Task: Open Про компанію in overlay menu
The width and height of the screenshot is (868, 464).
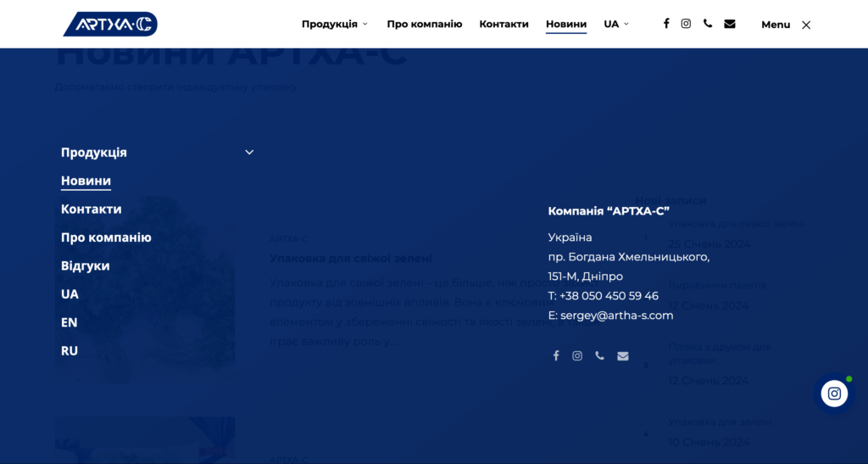Action: point(106,237)
